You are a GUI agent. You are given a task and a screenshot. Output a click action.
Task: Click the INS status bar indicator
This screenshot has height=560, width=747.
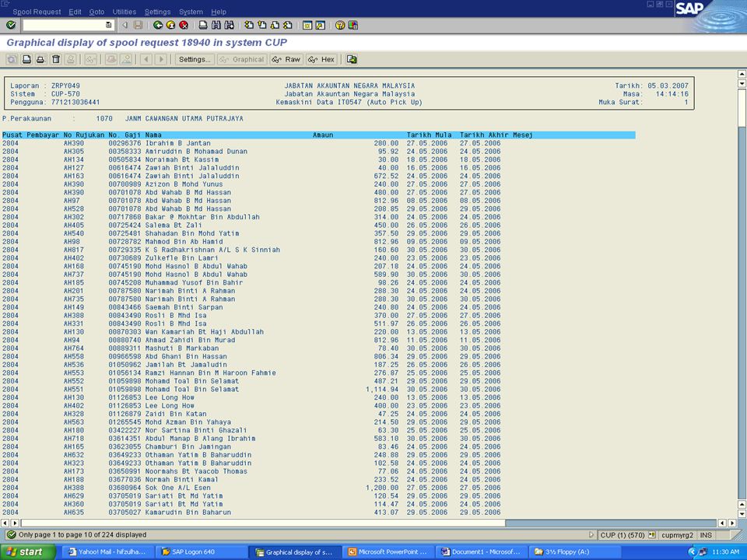[706, 535]
